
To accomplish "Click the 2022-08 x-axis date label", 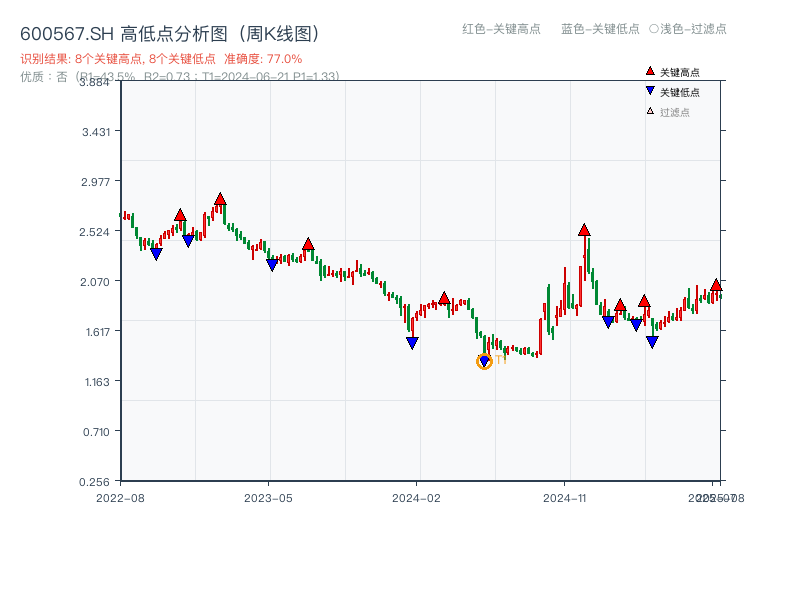I will click(x=120, y=497).
